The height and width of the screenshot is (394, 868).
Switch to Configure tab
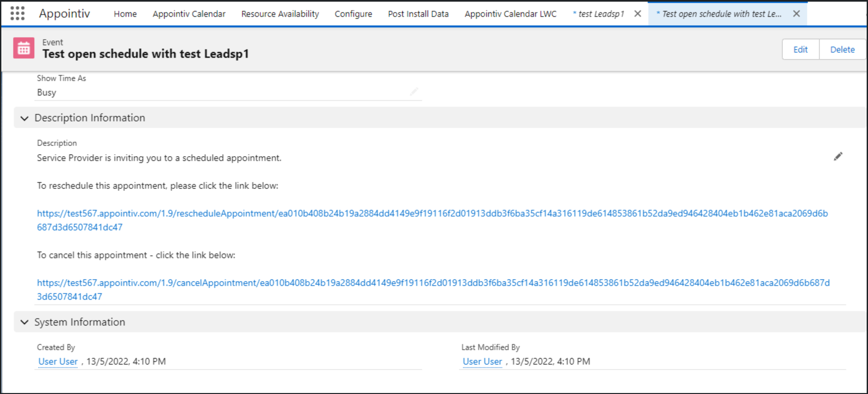353,14
